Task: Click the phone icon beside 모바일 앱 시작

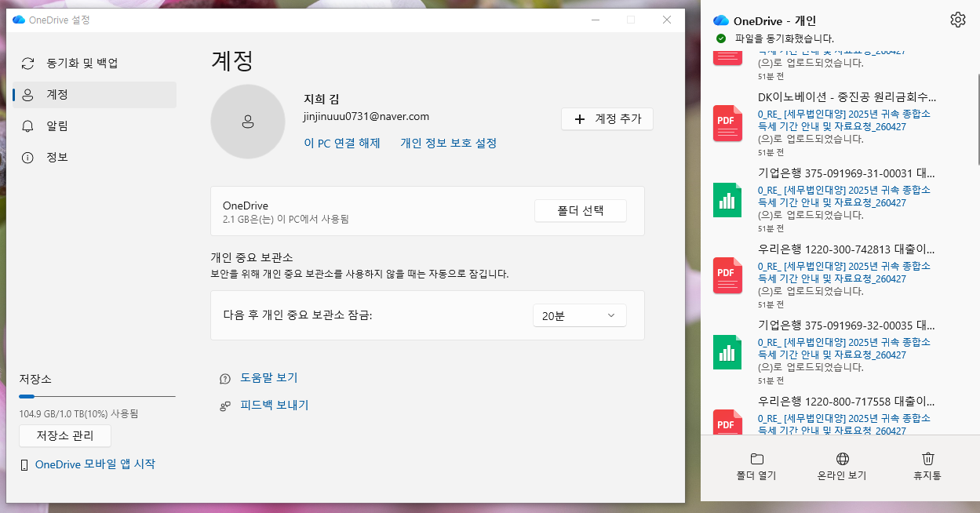Action: 24,465
